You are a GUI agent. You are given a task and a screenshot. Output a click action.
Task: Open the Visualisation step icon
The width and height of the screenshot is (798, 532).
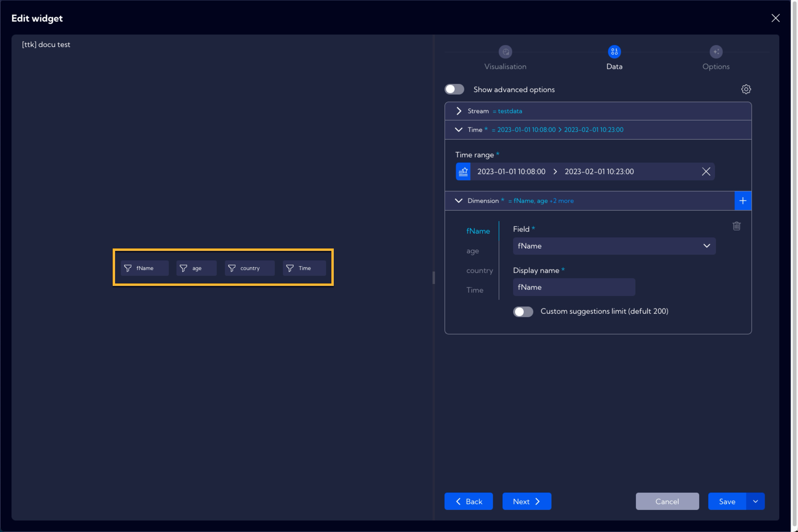click(505, 52)
